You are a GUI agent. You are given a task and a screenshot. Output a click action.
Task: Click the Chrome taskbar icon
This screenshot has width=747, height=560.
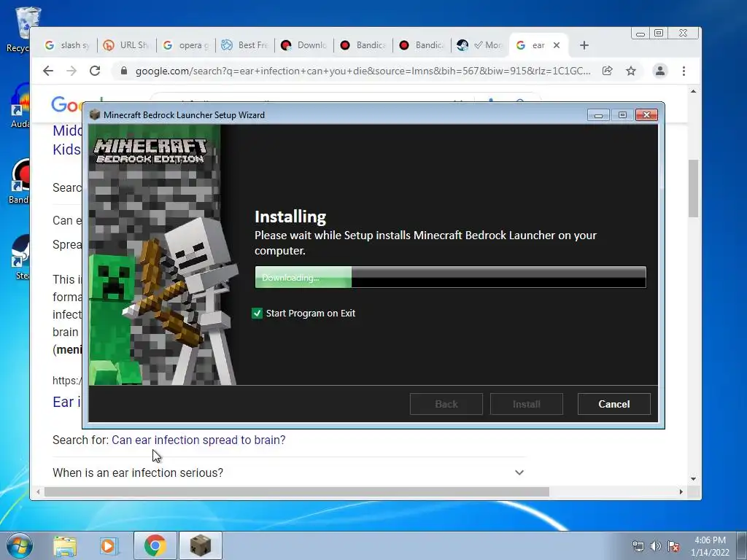coord(155,545)
